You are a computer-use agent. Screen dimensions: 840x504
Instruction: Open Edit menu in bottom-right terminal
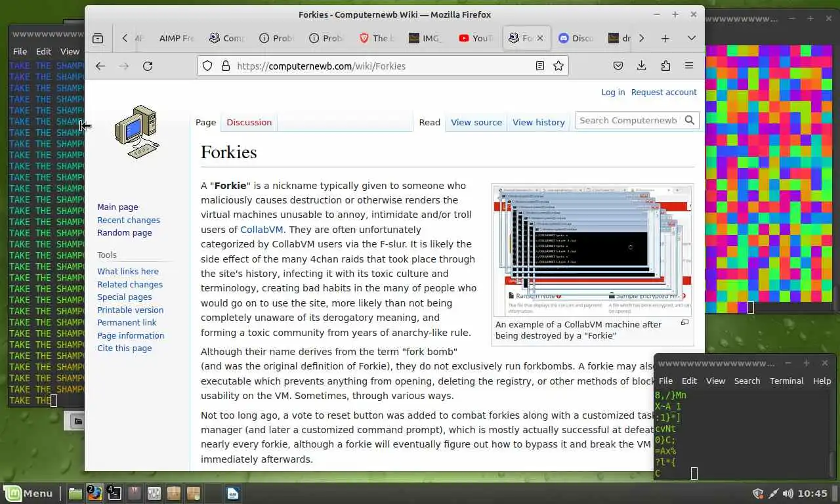tap(689, 381)
